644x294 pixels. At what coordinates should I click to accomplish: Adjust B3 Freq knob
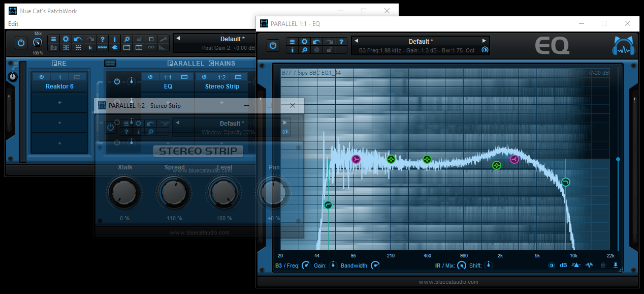pos(306,265)
